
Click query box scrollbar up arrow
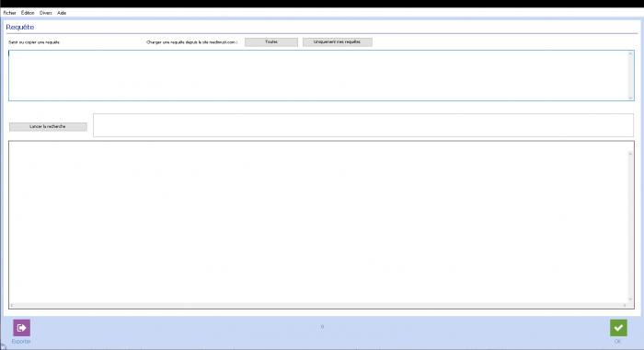pos(630,53)
